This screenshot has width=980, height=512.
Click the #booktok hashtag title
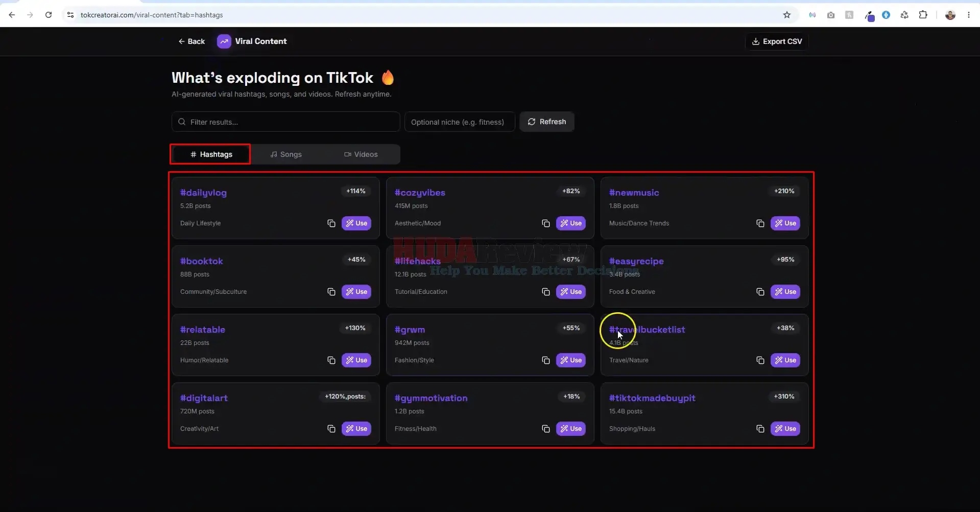tap(202, 261)
